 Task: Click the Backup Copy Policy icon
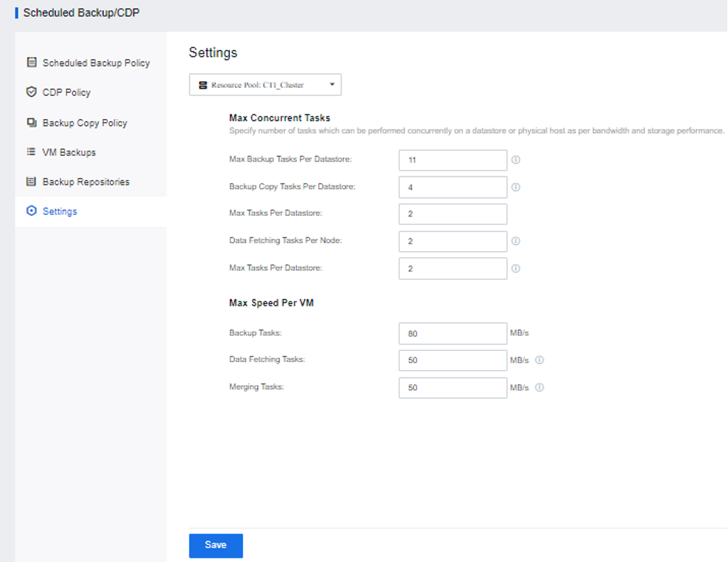[x=31, y=123]
